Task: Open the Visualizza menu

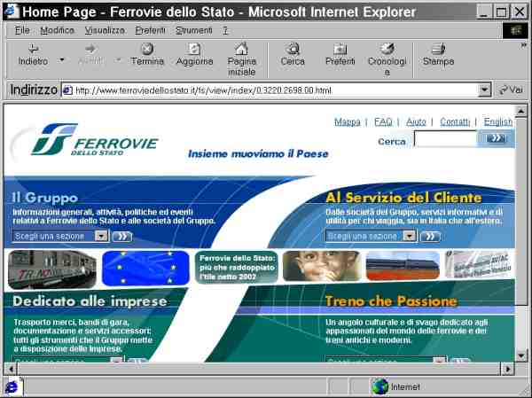Action: [x=105, y=30]
